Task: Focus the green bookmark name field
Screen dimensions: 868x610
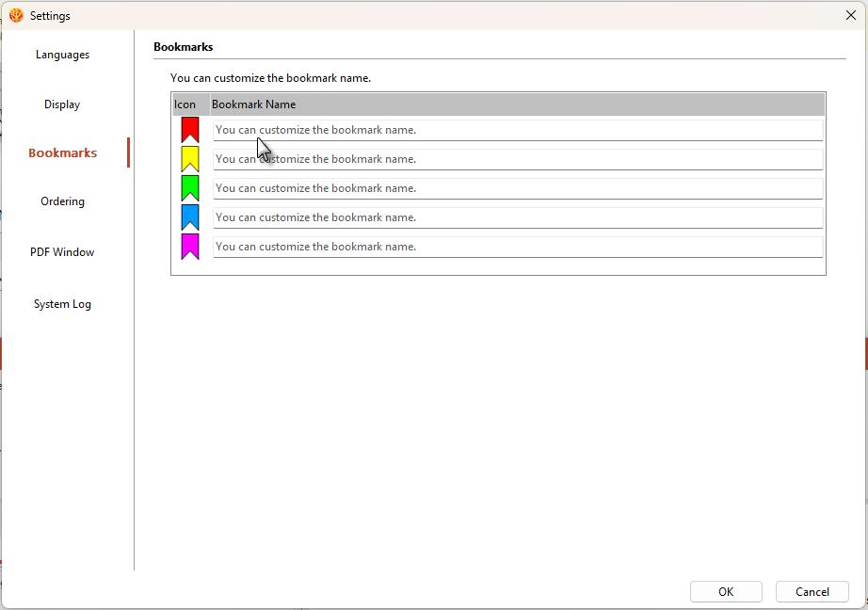Action: pyautogui.click(x=518, y=189)
